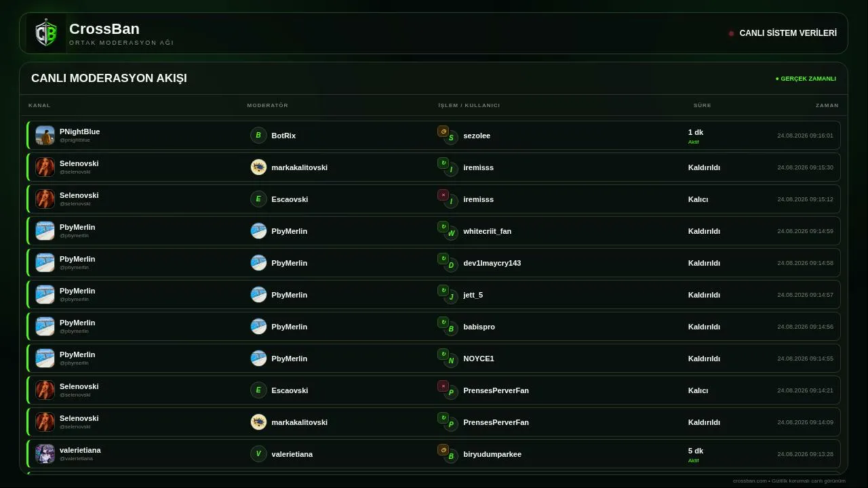
Task: Click the valerietiana channel avatar
Action: coord(45,454)
